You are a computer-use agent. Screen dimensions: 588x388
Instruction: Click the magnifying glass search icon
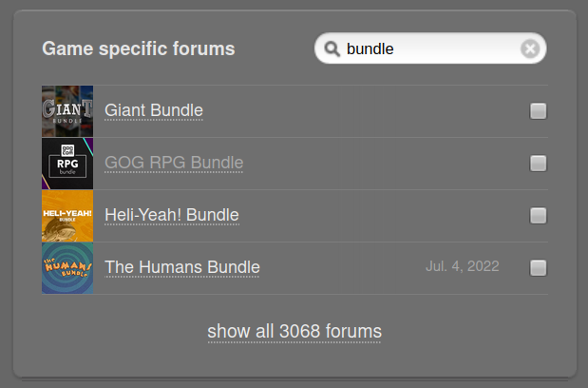(332, 48)
